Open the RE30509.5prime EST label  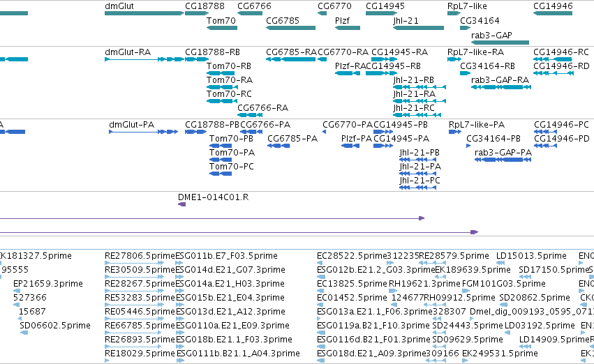point(140,270)
